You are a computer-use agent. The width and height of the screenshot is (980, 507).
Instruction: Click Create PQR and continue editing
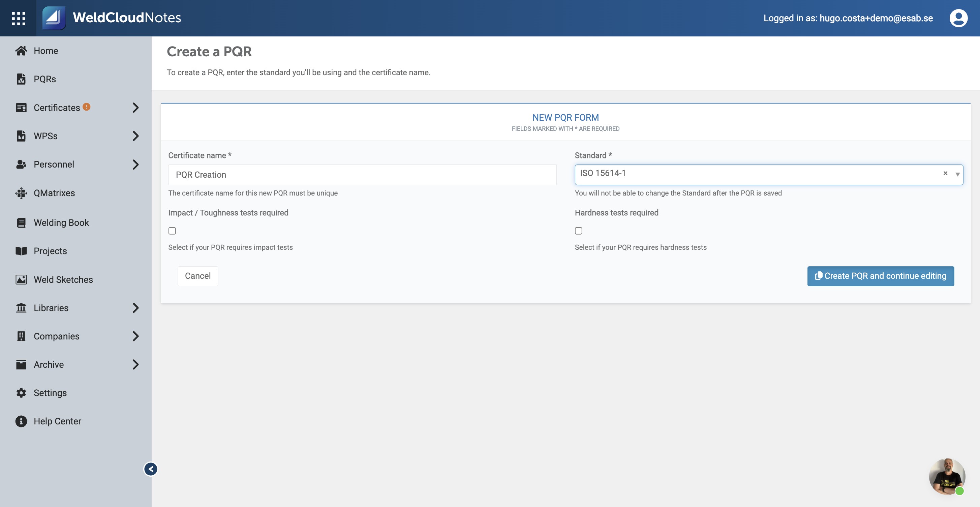pyautogui.click(x=881, y=276)
